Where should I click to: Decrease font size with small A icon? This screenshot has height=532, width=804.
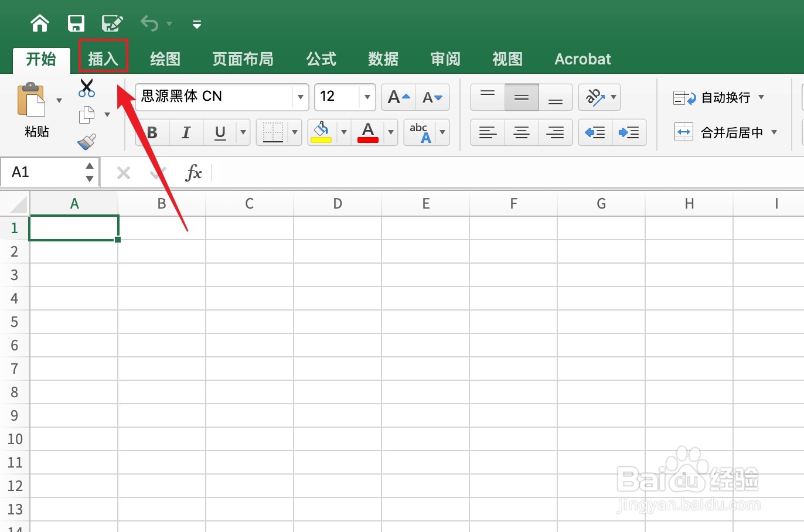coord(432,97)
